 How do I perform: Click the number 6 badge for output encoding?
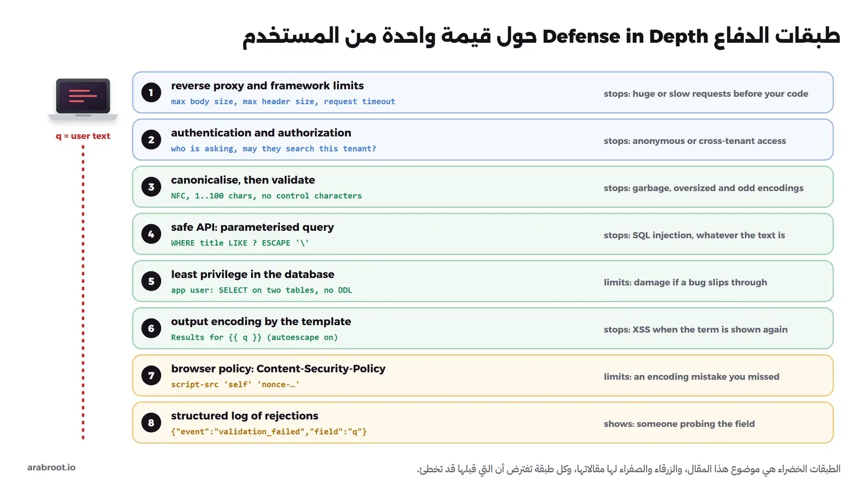(x=151, y=329)
